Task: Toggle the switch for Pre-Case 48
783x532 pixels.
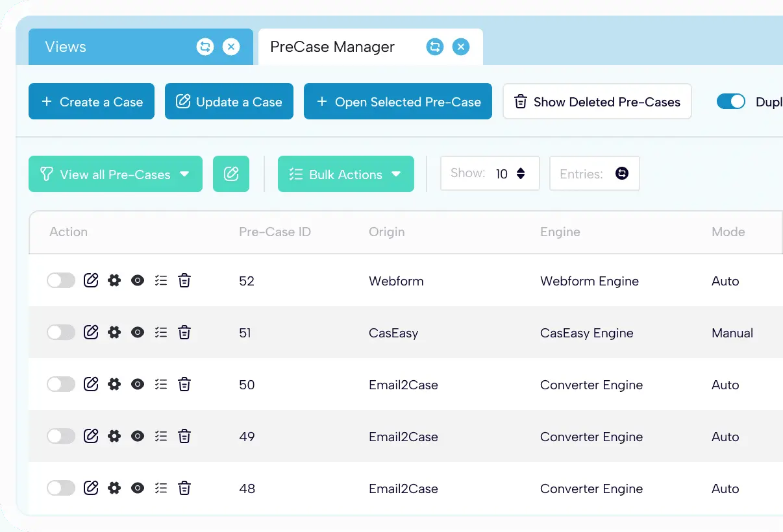Action: 61,488
